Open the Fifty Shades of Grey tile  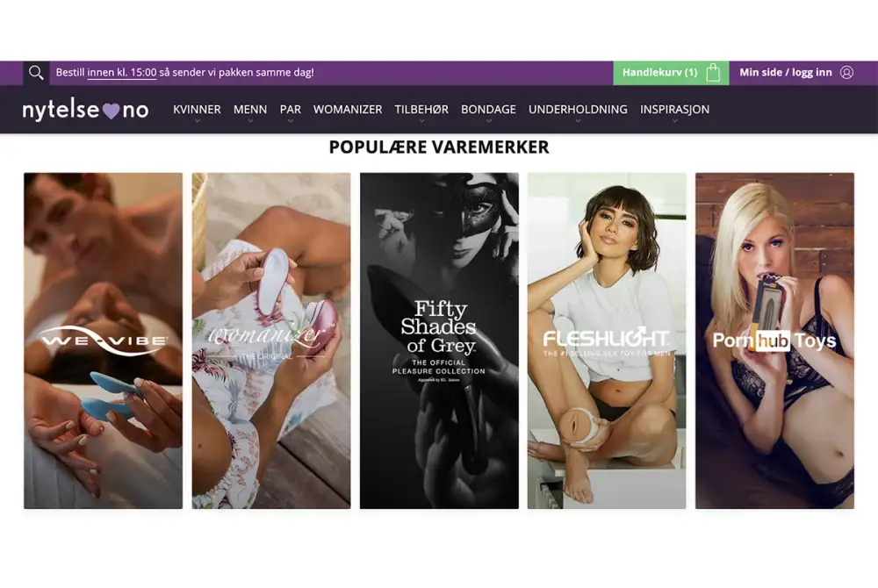(439, 341)
